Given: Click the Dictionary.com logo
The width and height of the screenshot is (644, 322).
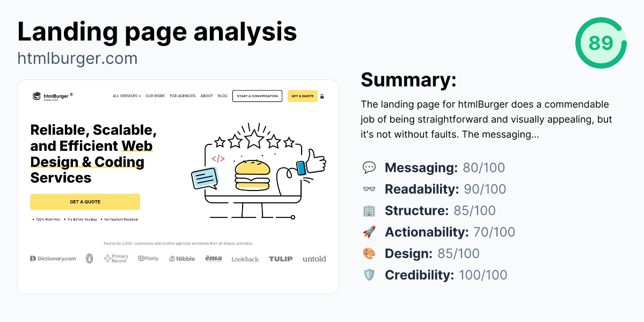Looking at the screenshot, I should 53,258.
